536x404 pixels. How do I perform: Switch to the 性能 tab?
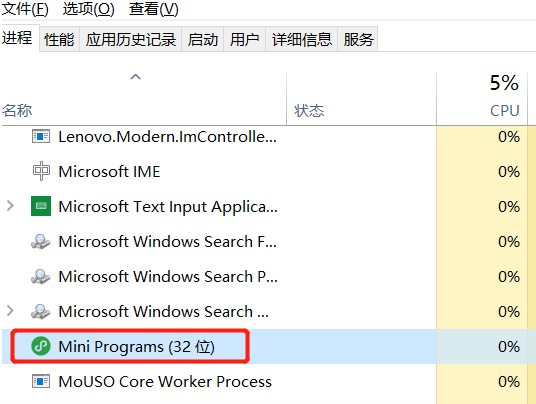point(59,39)
